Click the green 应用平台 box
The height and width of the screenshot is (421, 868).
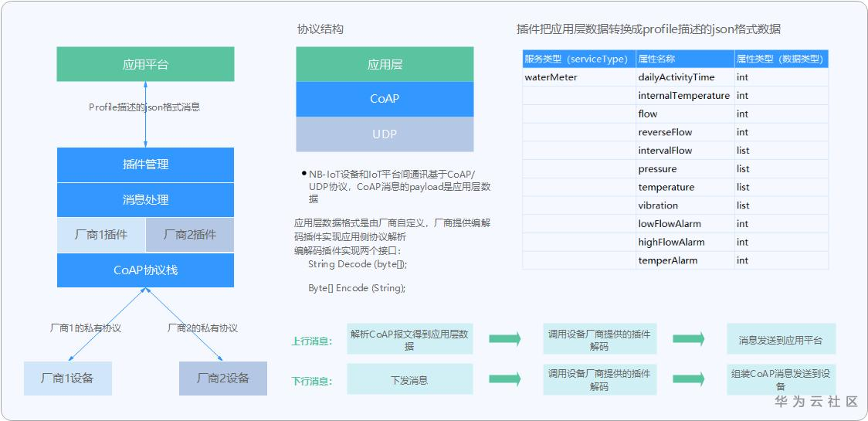[x=146, y=64]
